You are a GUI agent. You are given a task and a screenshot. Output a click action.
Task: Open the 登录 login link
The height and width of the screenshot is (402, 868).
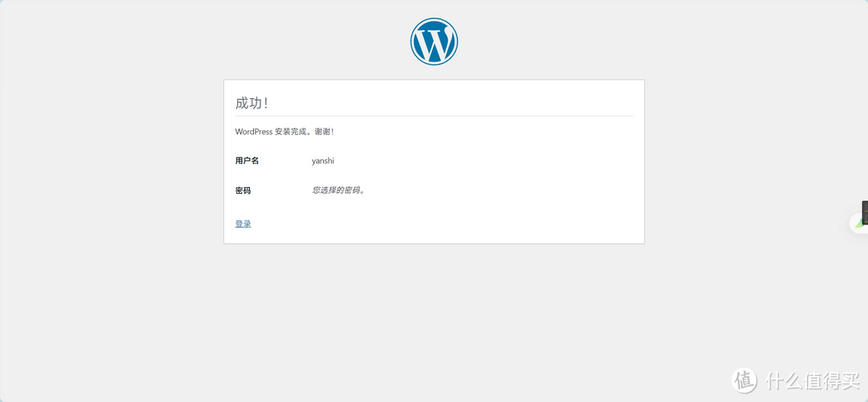(243, 224)
